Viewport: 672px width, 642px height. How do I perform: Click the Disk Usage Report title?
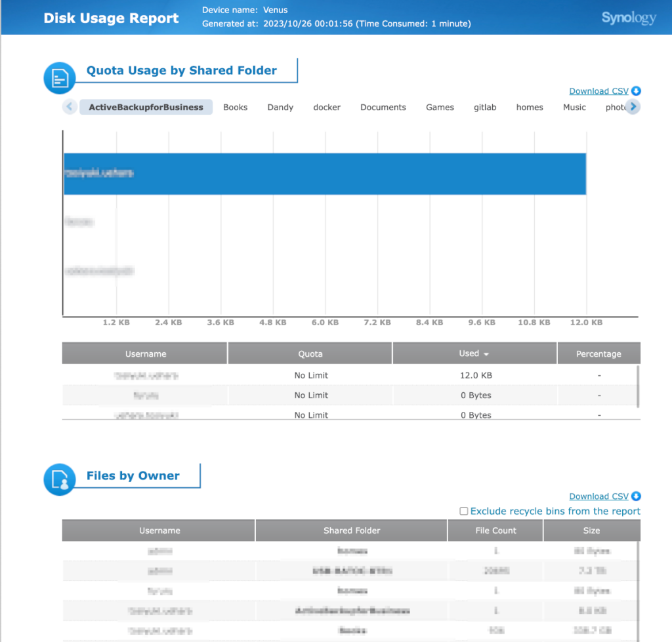111,18
